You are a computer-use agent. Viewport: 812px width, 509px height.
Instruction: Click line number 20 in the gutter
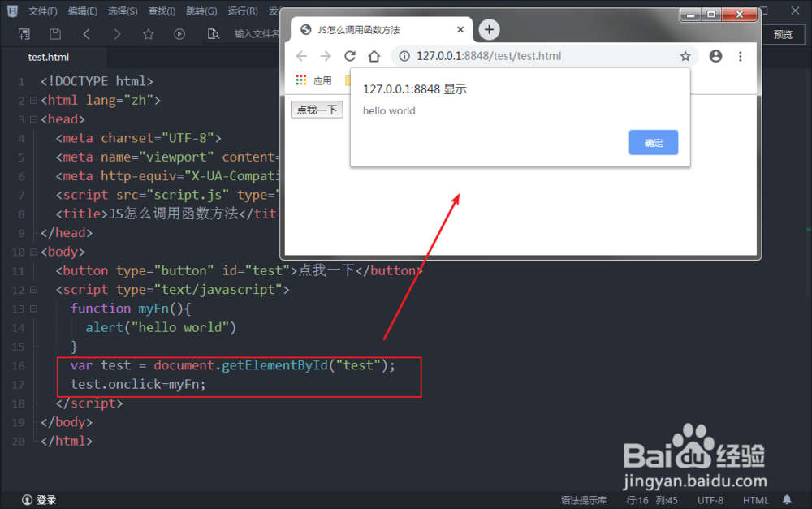[18, 442]
